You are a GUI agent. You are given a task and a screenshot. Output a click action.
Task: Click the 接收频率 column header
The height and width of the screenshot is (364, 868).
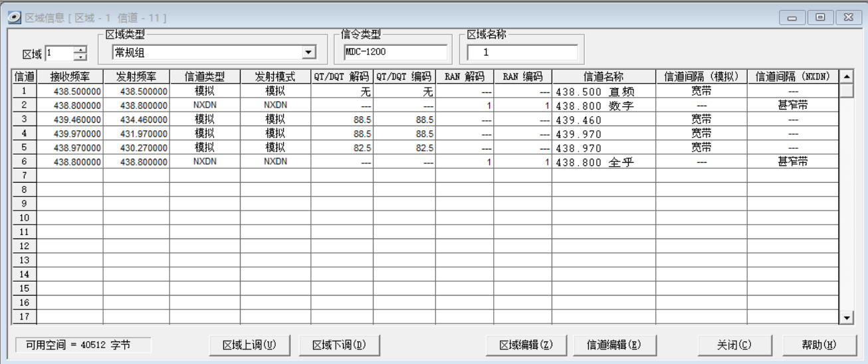click(70, 77)
